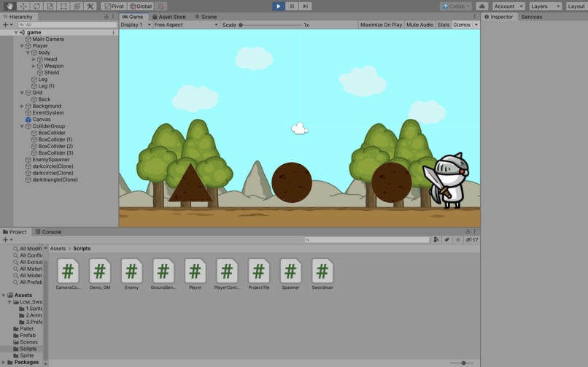Select the Spawner script asset
588x367 pixels.
click(x=290, y=274)
